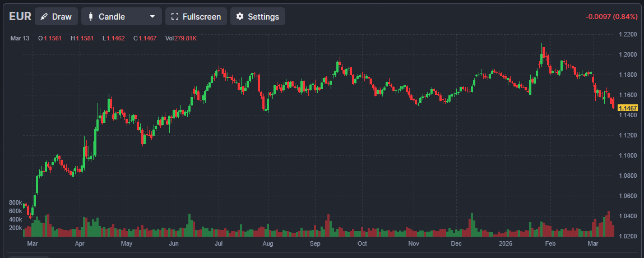Click the Nov label on time axis
Viewport: 644px width, 258px height.
(413, 243)
